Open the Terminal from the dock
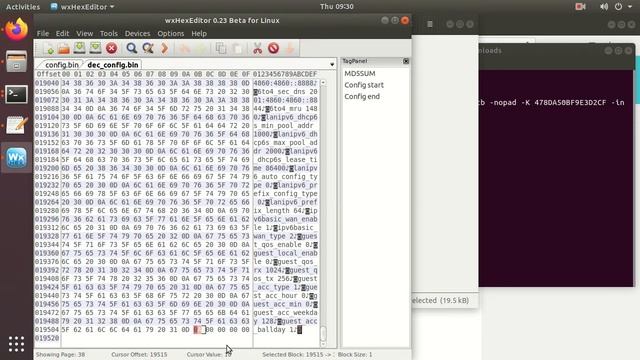Screen dimensions: 640x360 tap(16, 94)
